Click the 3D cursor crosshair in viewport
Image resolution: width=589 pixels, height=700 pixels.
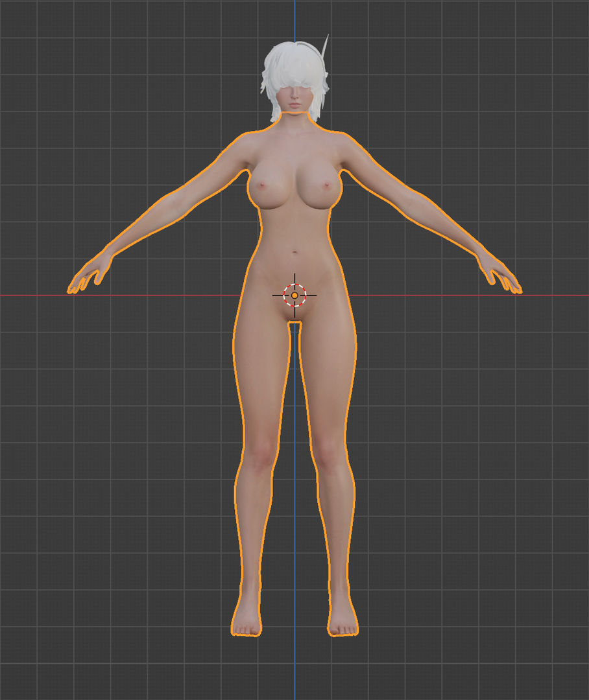tap(294, 295)
